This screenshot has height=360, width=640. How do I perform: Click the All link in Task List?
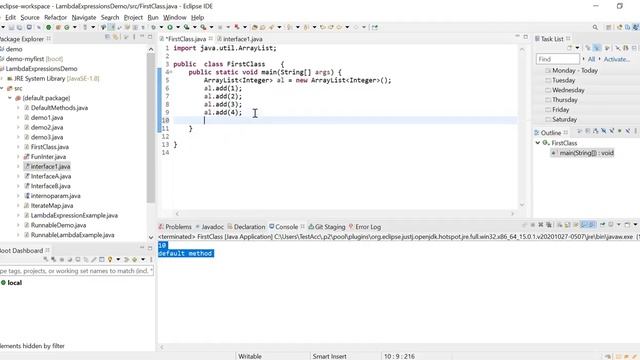point(591,59)
